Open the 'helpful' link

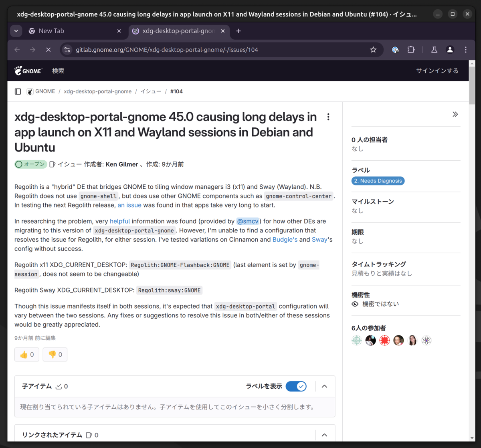click(120, 221)
